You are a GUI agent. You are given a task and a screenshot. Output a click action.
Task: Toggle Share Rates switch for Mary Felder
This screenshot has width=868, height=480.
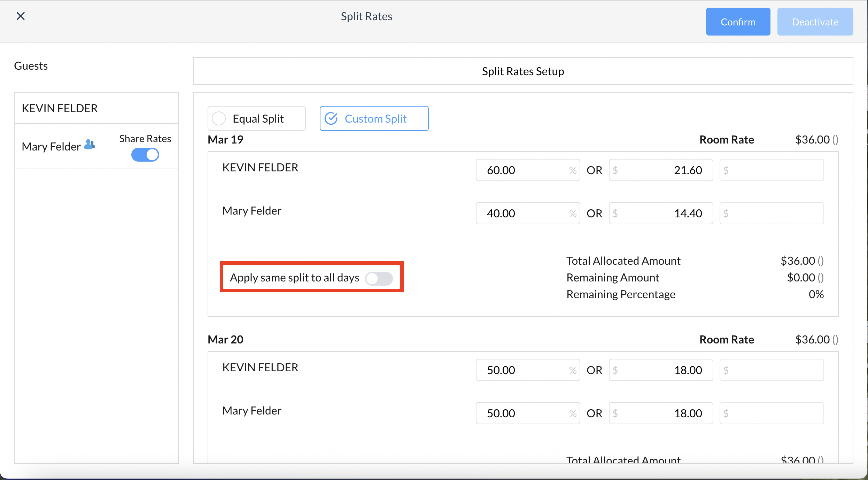coord(145,155)
